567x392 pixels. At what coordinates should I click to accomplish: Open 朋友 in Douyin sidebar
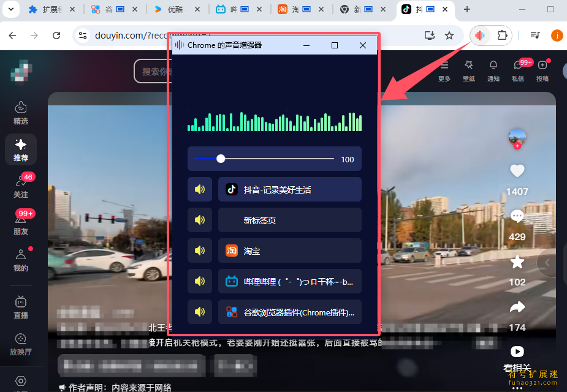pos(21,223)
